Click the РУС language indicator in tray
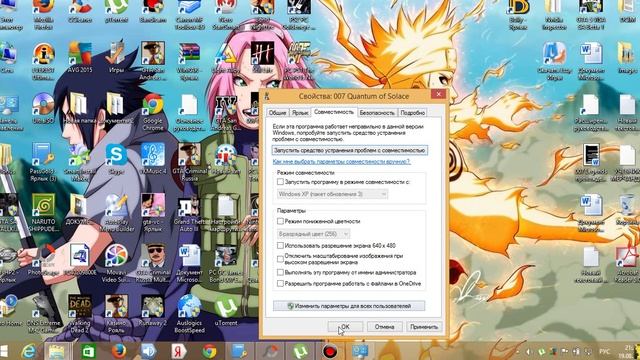Image resolution: width=640 pixels, height=360 pixels. click(604, 351)
